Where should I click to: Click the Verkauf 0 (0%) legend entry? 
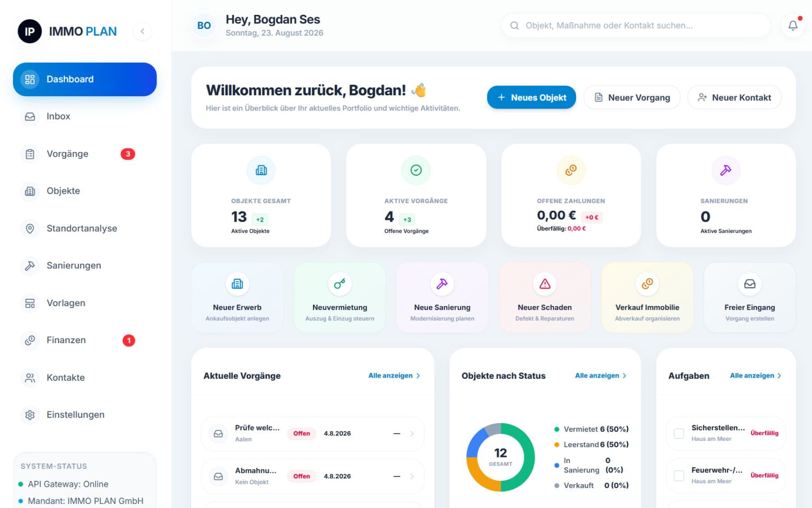pos(591,485)
